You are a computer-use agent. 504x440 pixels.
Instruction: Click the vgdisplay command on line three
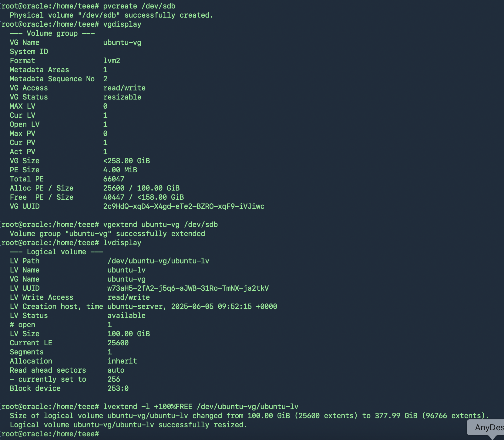pyautogui.click(x=122, y=24)
